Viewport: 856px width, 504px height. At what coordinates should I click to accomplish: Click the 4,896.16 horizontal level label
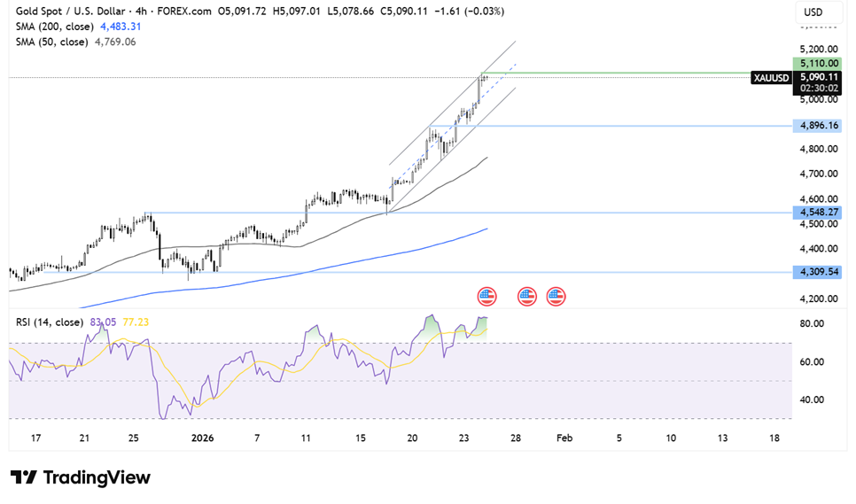817,126
